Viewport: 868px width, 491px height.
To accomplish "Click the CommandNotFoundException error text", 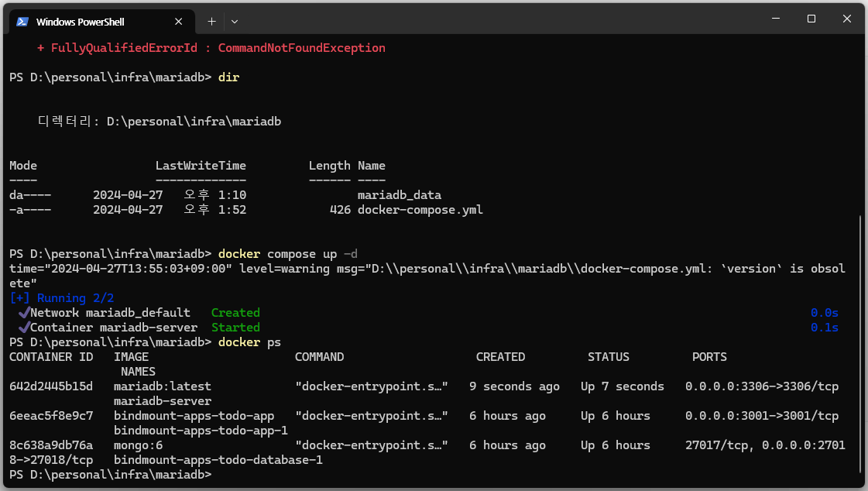I will point(302,48).
